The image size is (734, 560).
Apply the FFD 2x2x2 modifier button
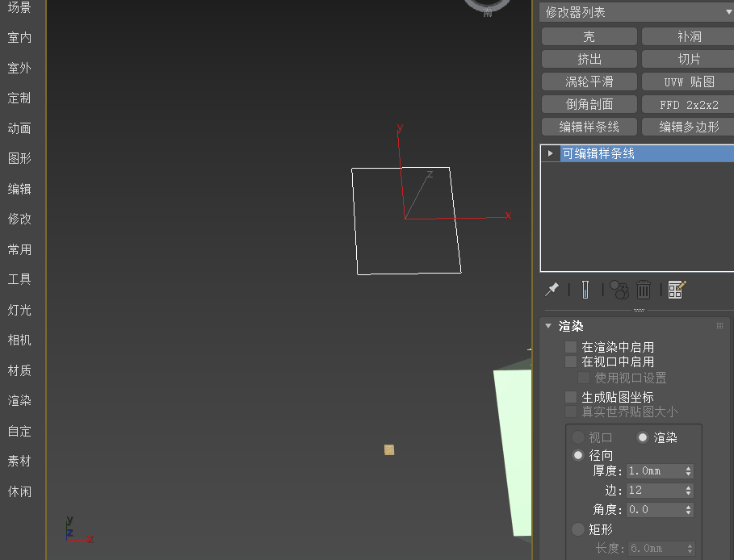point(688,104)
